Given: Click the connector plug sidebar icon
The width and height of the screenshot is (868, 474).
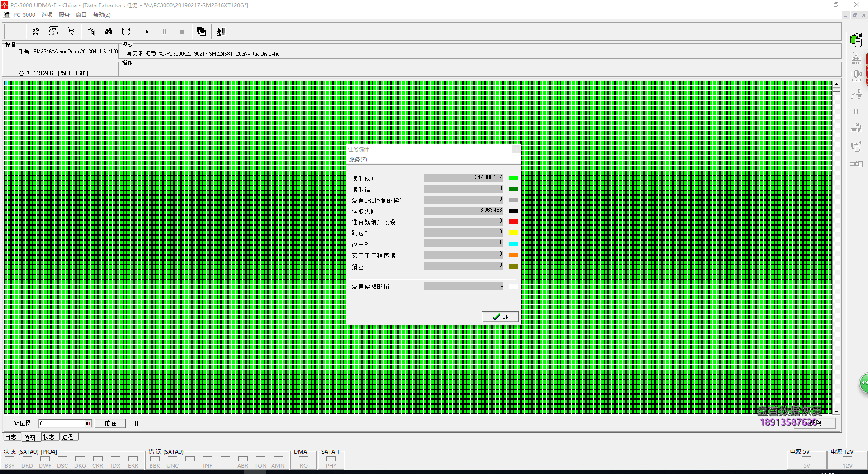Looking at the screenshot, I should [x=856, y=164].
